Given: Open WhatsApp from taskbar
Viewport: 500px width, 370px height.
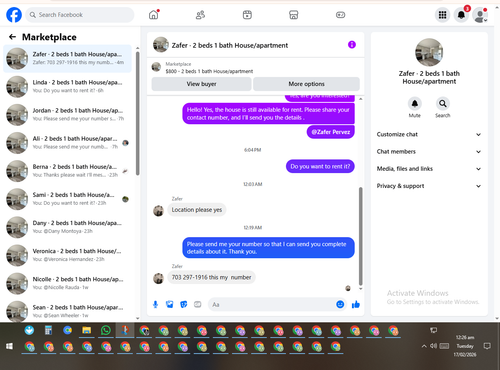Looking at the screenshot, I should 106,330.
